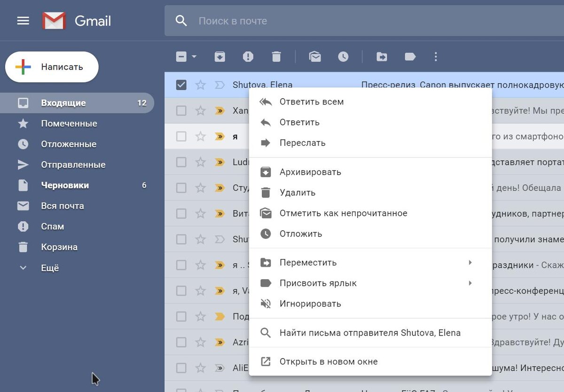Open the Пресс-релиз Canon message subject
The height and width of the screenshot is (392, 564).
(462, 85)
